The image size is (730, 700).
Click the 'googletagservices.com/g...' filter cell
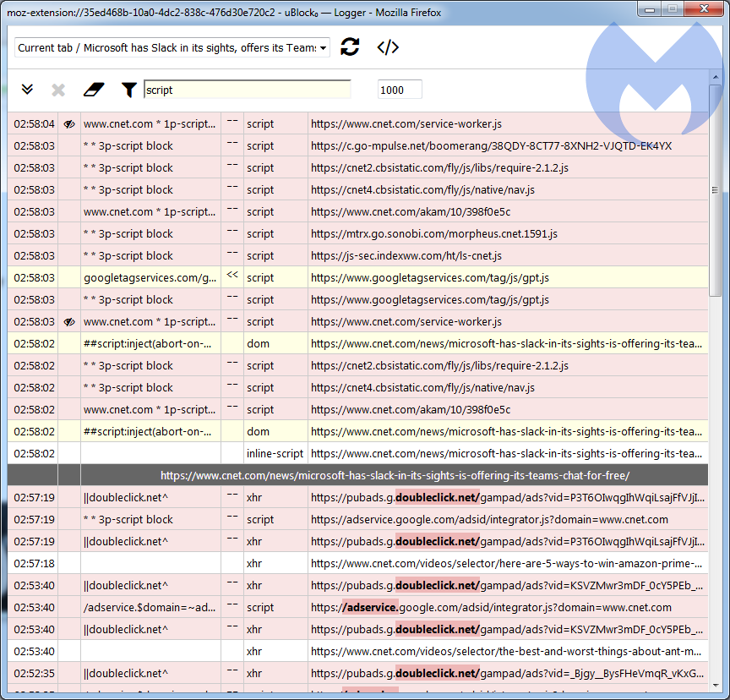[150, 277]
